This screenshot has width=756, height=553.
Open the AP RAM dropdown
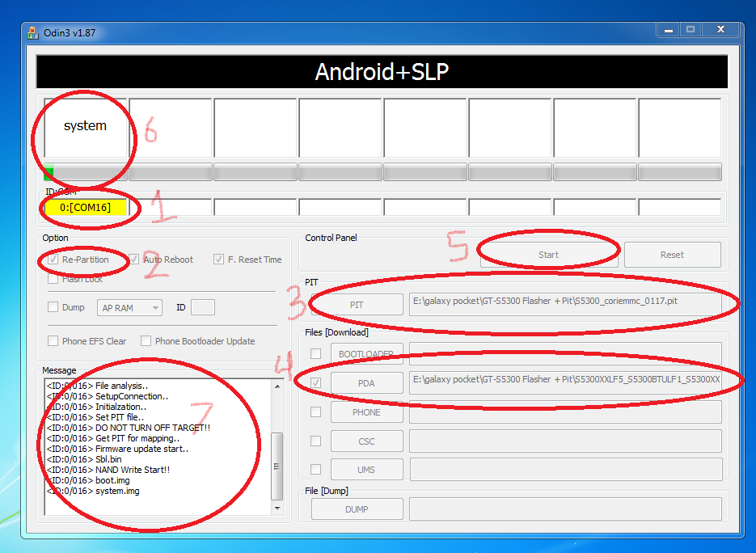click(129, 307)
